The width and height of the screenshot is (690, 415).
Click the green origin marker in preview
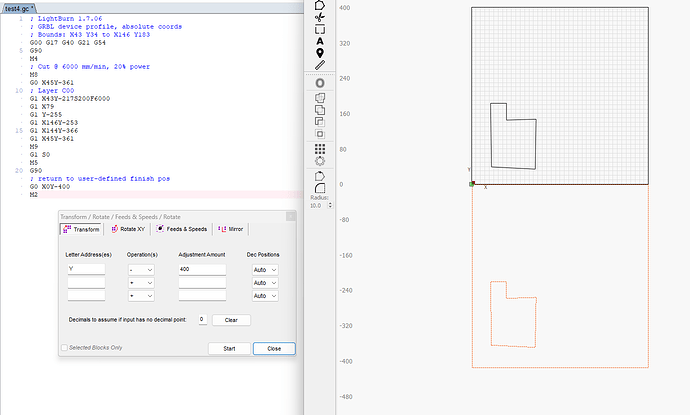[471, 184]
